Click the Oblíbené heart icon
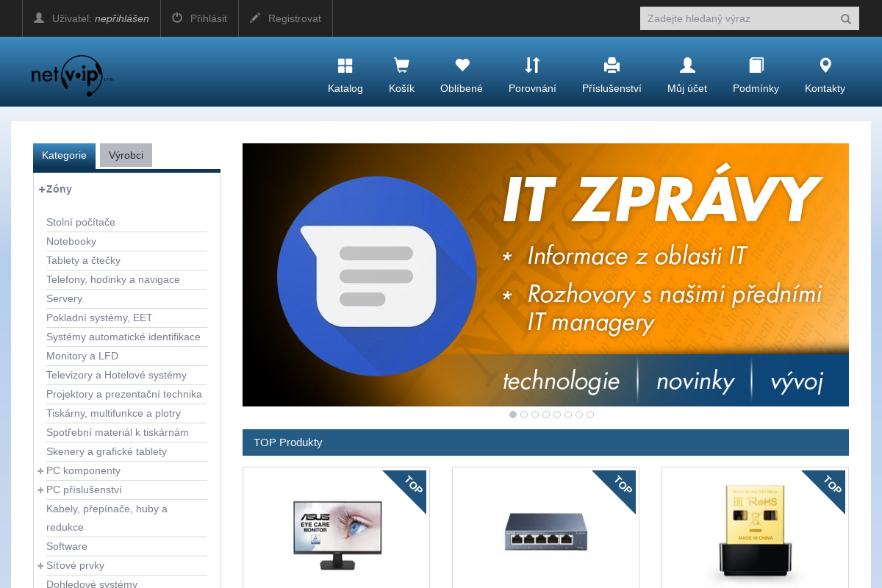The width and height of the screenshot is (882, 588). tap(461, 65)
